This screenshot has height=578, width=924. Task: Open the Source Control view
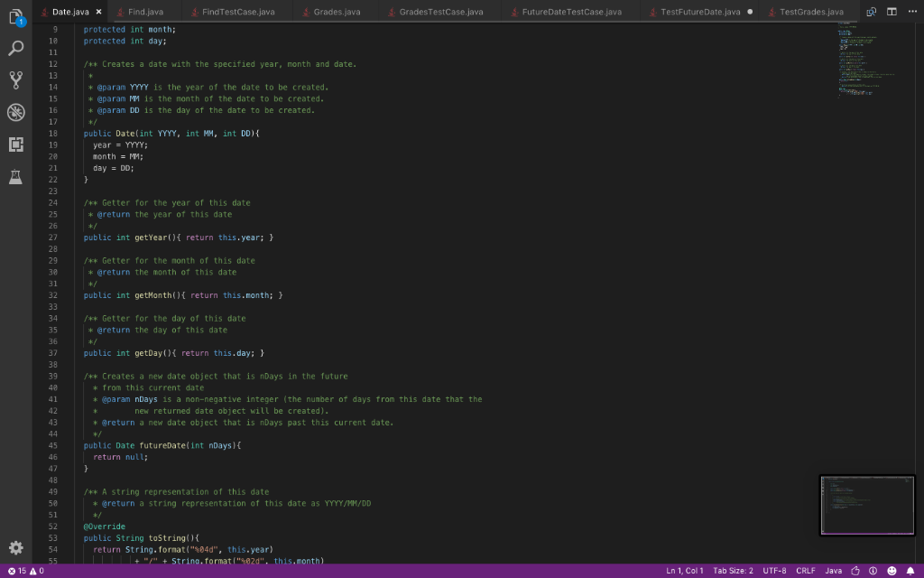click(x=15, y=79)
